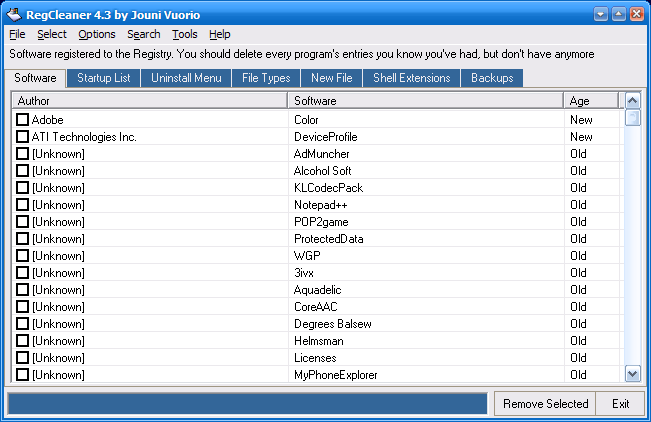Tick the Degrees Balsew checkbox

[x=22, y=324]
